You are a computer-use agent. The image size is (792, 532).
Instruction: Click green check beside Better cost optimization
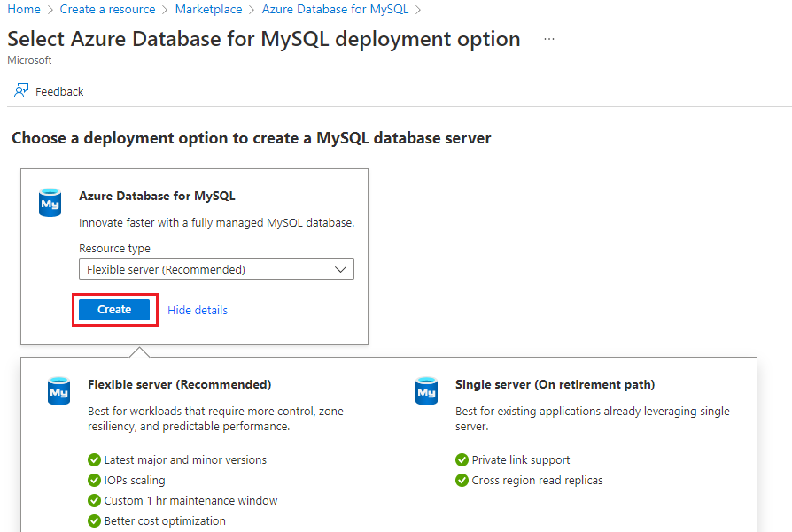pos(94,520)
